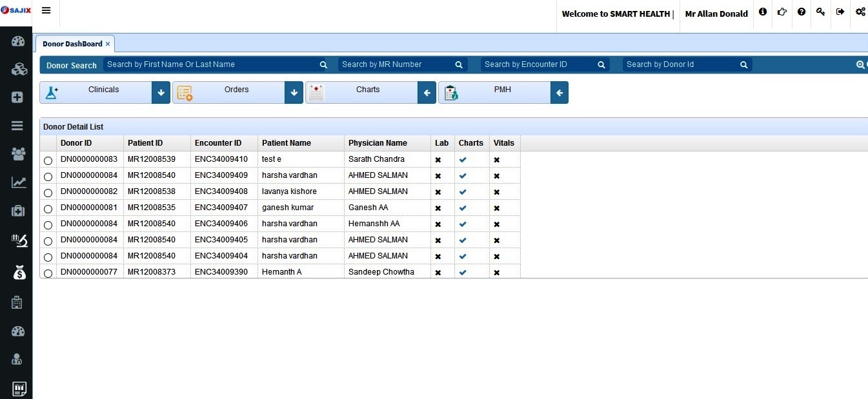868x399 pixels.
Task: Click the hamburger menu icon in header
Action: 46,11
